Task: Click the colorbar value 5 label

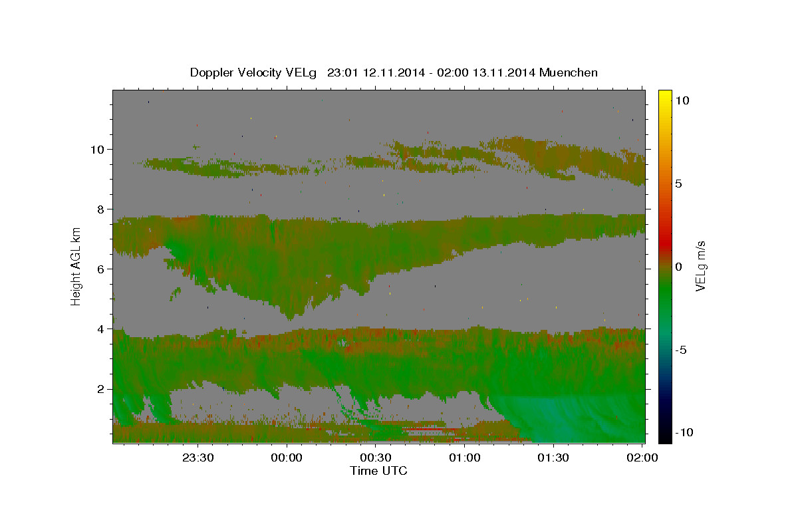Action: [x=678, y=183]
